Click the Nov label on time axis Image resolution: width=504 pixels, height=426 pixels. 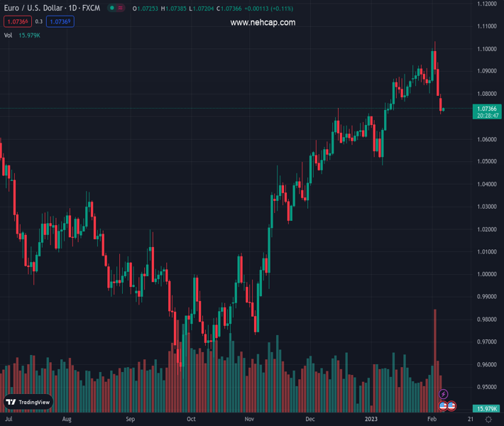pos(248,420)
